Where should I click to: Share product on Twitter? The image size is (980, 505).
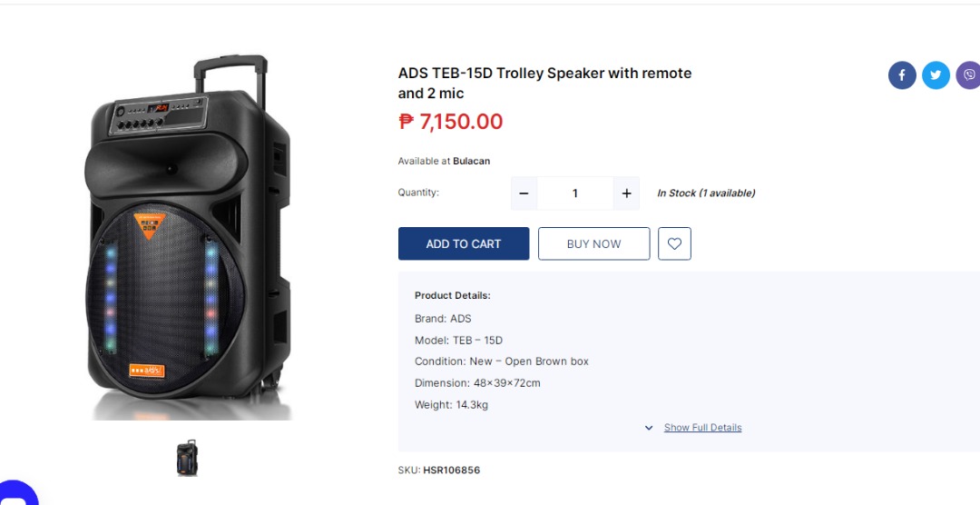coord(936,75)
